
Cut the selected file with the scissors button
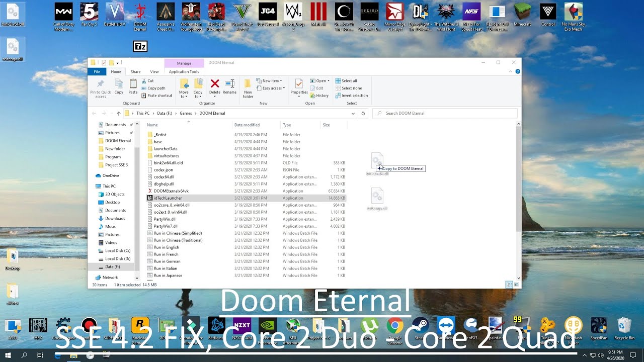tap(147, 81)
